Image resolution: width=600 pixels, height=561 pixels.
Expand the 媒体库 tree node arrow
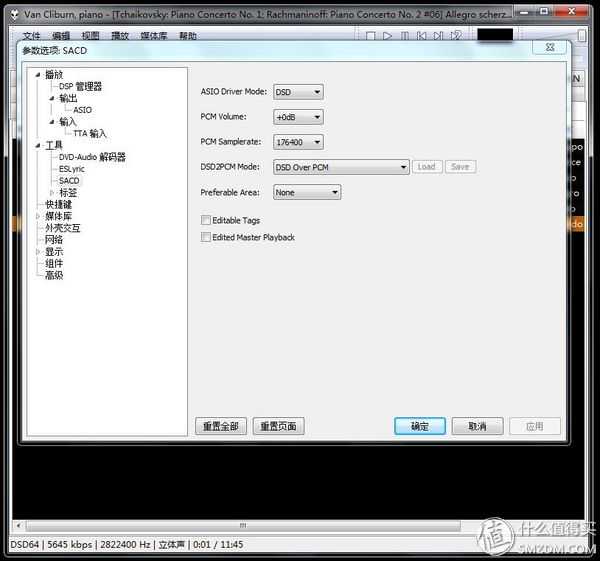[x=38, y=216]
